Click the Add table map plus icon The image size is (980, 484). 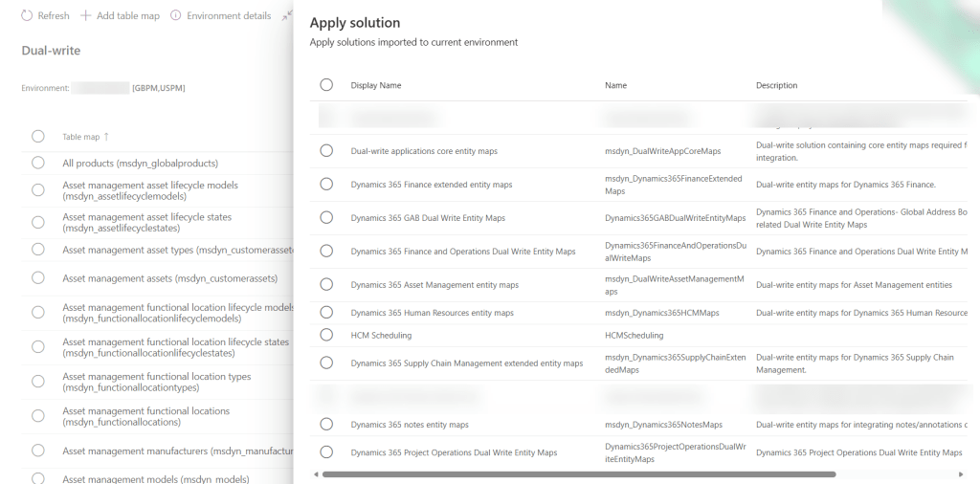tap(86, 16)
